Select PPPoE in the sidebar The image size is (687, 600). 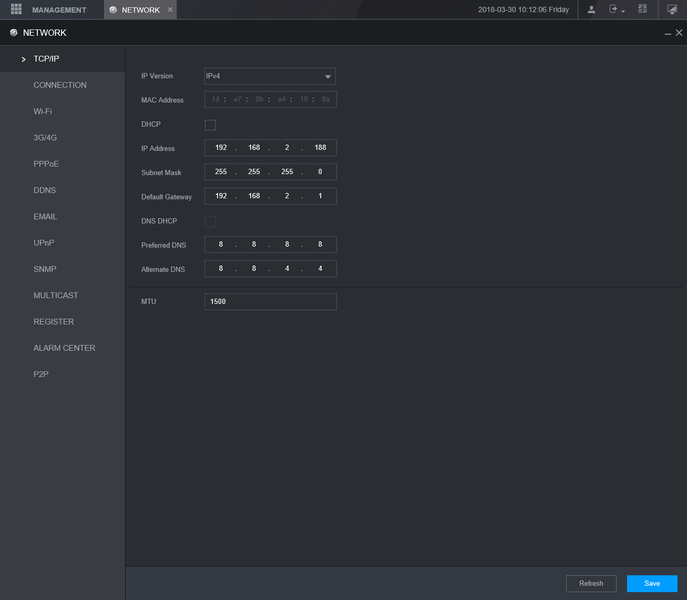click(47, 164)
